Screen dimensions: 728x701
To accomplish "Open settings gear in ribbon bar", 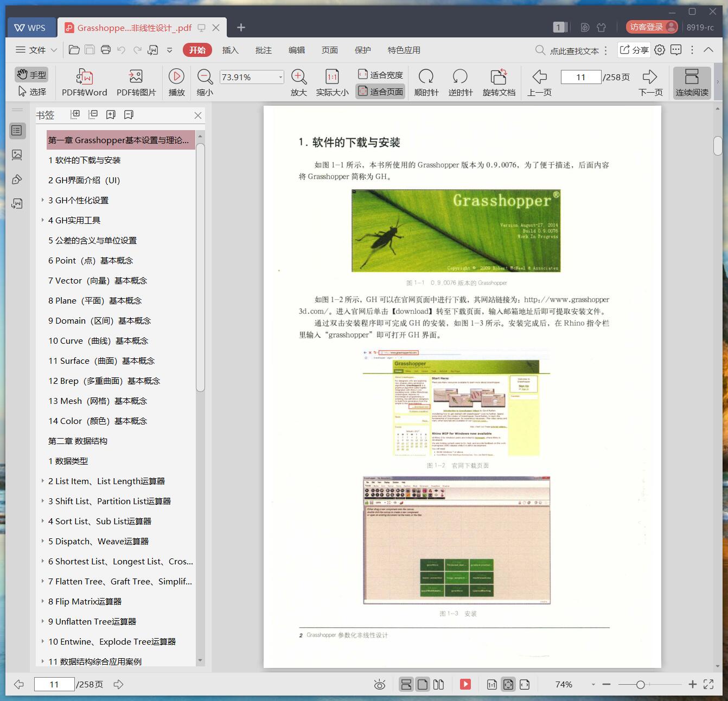I will coord(660,50).
